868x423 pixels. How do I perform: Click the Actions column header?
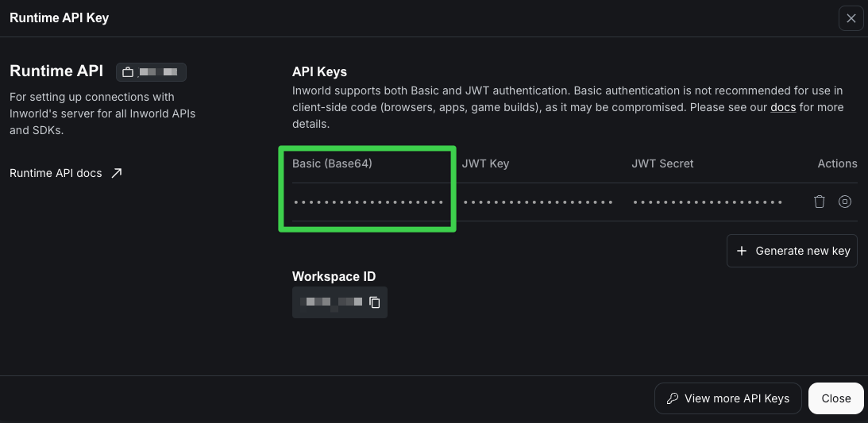click(838, 163)
